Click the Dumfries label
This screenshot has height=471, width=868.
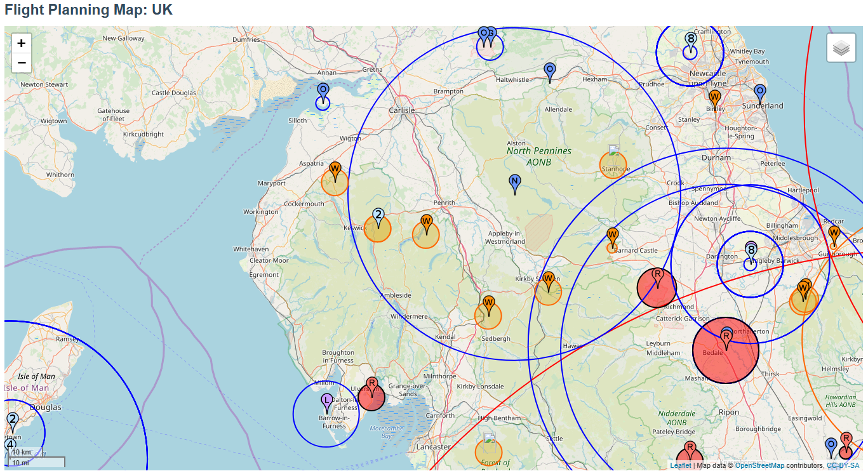(246, 39)
